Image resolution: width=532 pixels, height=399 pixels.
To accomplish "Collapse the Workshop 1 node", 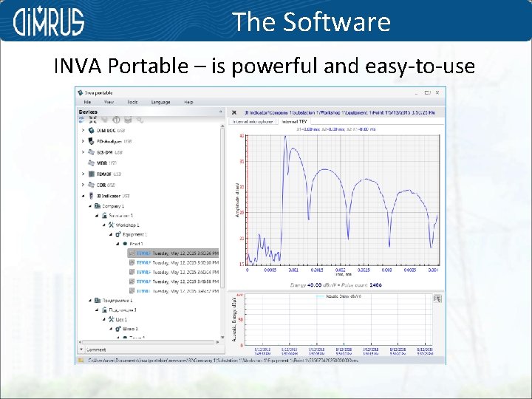I will point(104,225).
